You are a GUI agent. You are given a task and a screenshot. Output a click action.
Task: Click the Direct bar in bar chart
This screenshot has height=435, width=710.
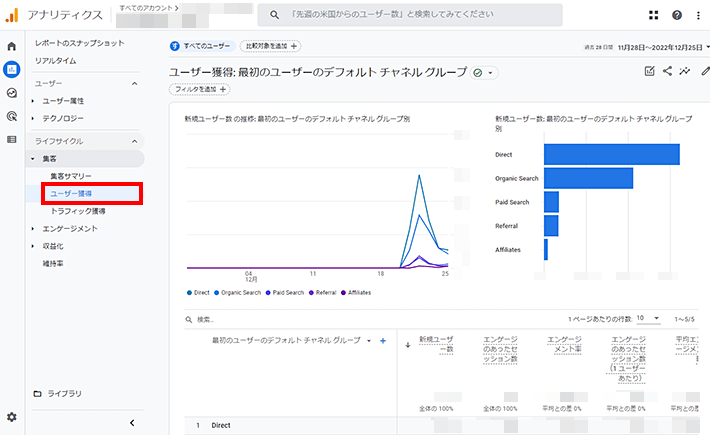(x=612, y=154)
